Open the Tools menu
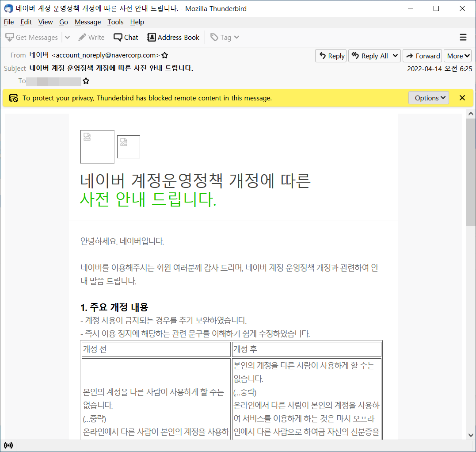 coord(115,22)
